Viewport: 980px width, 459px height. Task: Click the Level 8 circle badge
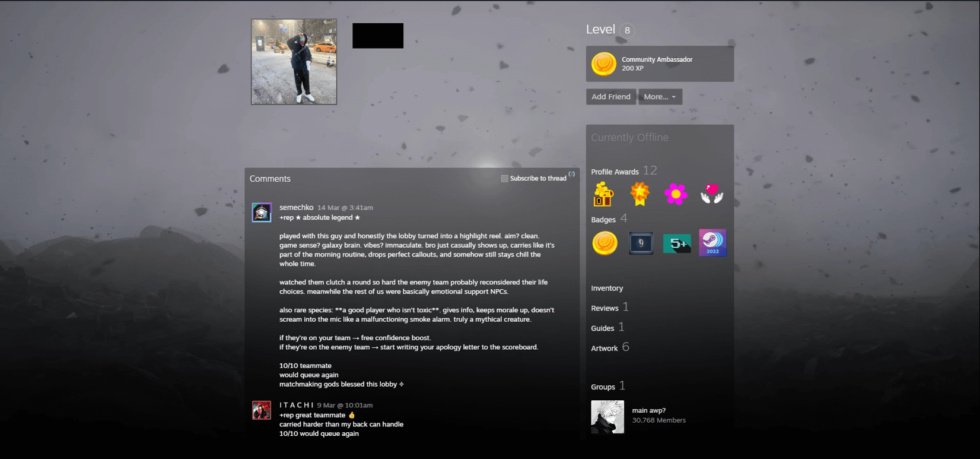[627, 30]
